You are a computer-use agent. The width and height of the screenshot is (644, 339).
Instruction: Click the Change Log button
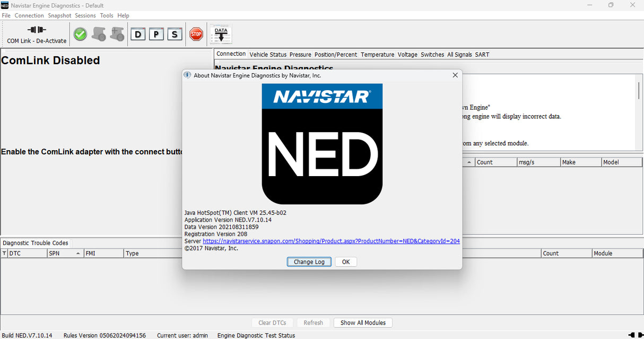[x=309, y=262]
